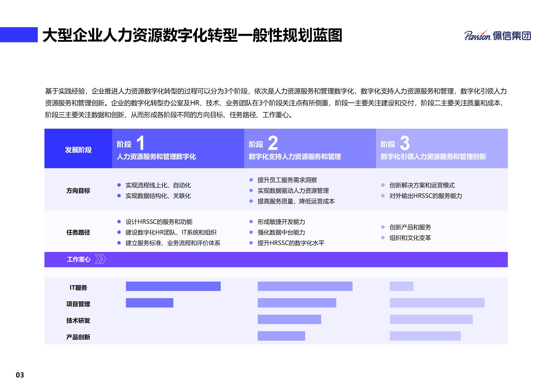Click the stage 3 IT服务 short bar

(x=401, y=286)
